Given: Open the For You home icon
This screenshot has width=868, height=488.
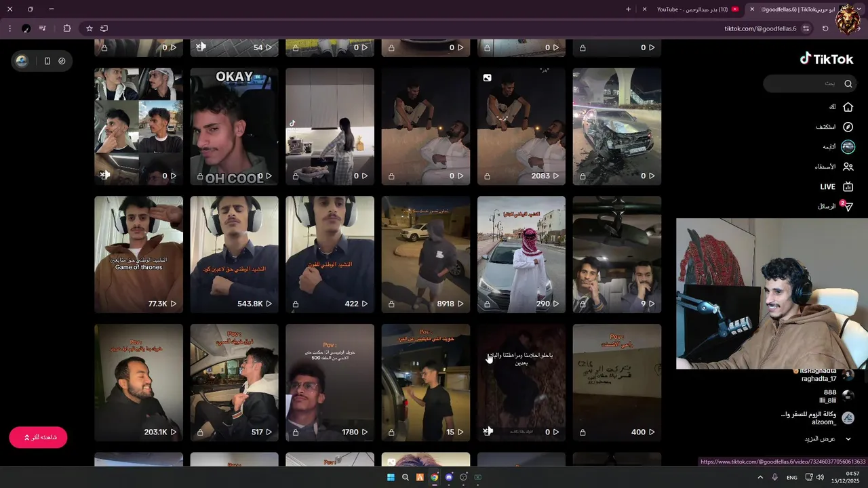Looking at the screenshot, I should (848, 107).
